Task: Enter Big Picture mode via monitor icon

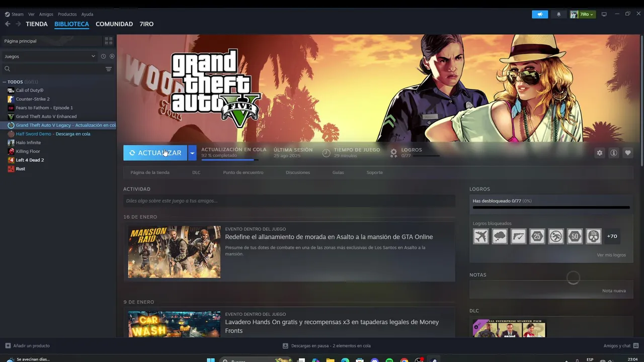Action: click(x=604, y=14)
